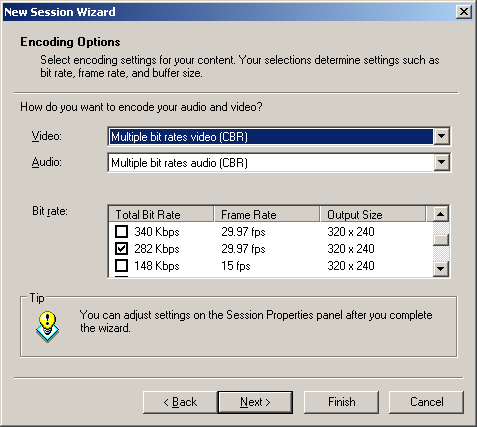Click the Multiple bit rates video field
The height and width of the screenshot is (427, 477).
(x=271, y=136)
